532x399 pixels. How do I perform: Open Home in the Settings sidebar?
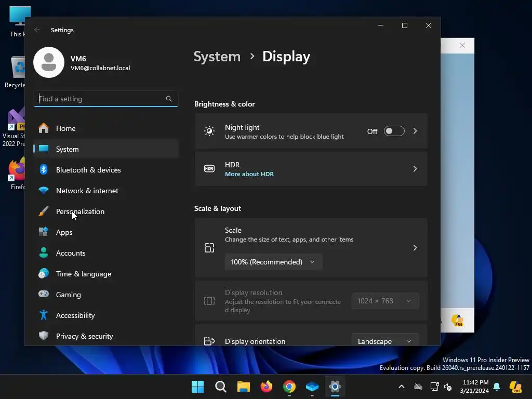pos(106,128)
